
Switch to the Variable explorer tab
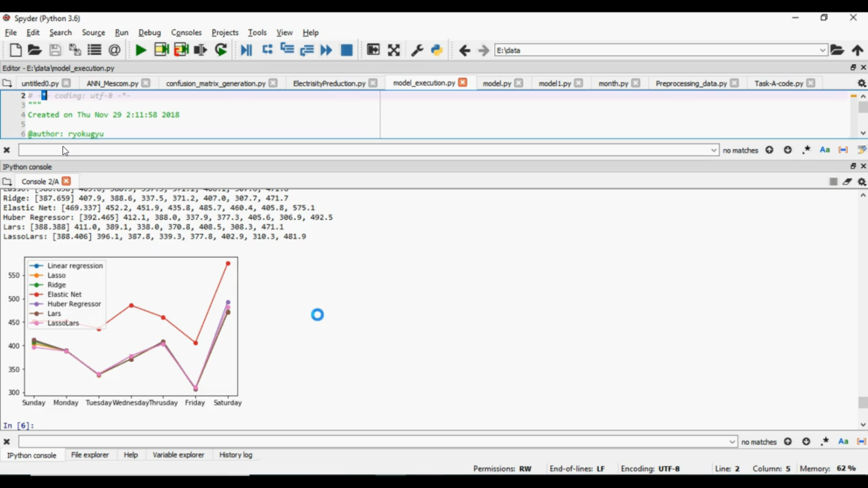(x=178, y=455)
